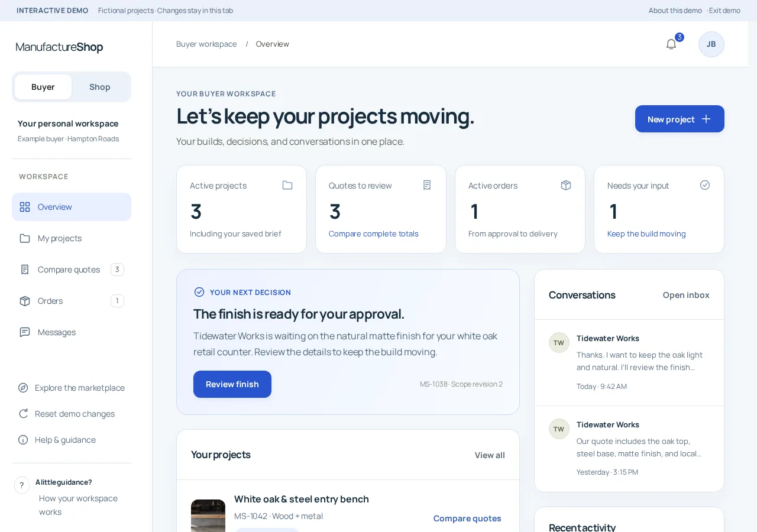
Task: Open the notifications bell
Action: pos(671,44)
